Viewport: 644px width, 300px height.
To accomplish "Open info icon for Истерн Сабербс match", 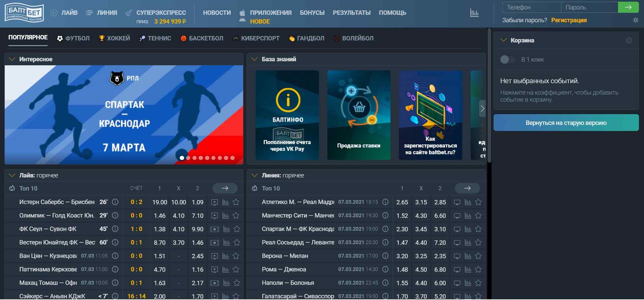I will click(115, 202).
